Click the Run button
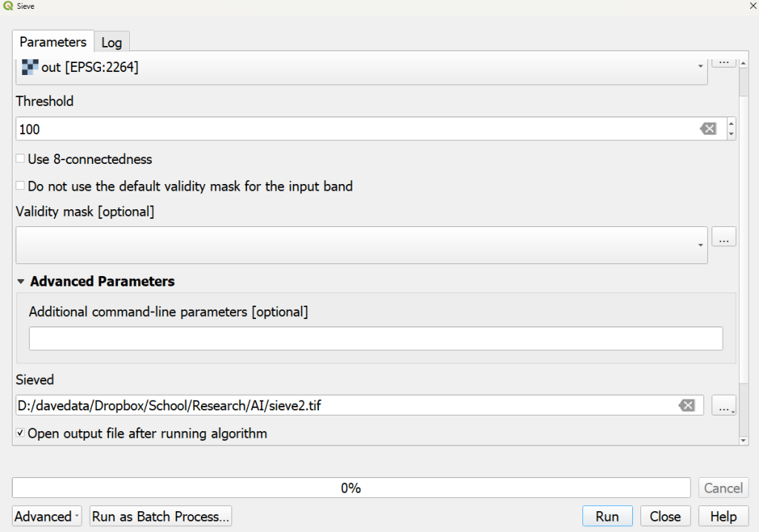The height and width of the screenshot is (532, 759). click(x=607, y=516)
